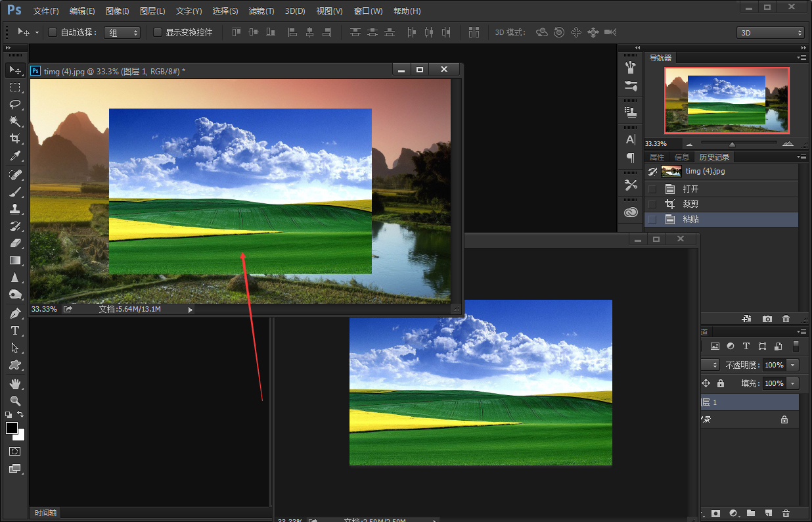Open the 文件(F) menu

point(46,11)
